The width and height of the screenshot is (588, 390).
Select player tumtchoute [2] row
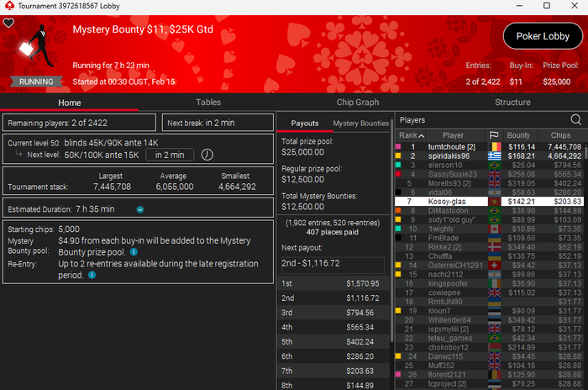click(490, 147)
